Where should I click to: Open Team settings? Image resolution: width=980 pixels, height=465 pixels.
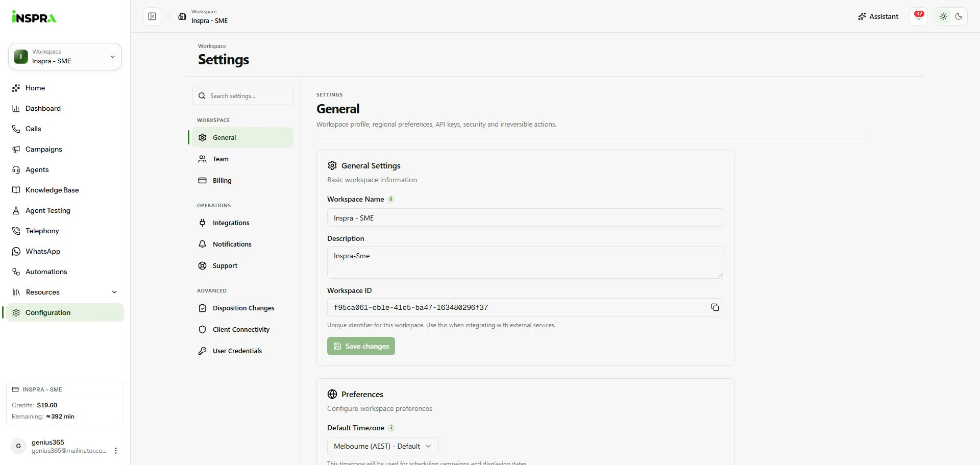point(242,159)
